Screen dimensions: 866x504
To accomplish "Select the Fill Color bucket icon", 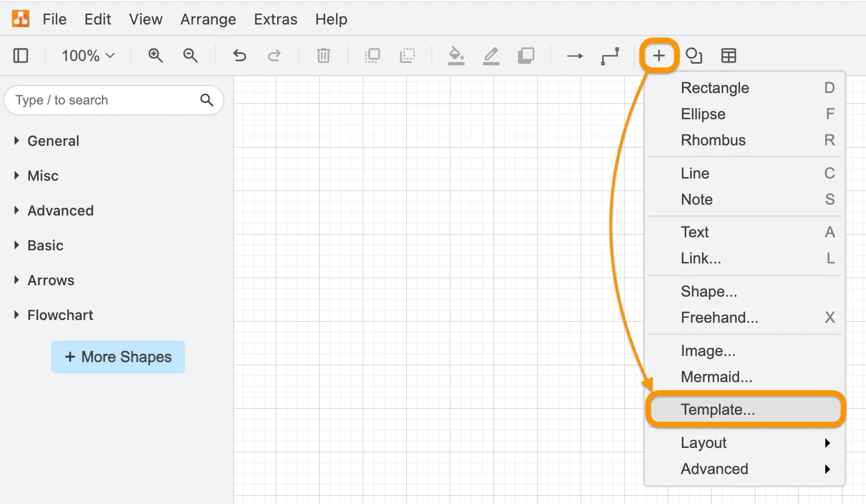I will 456,56.
